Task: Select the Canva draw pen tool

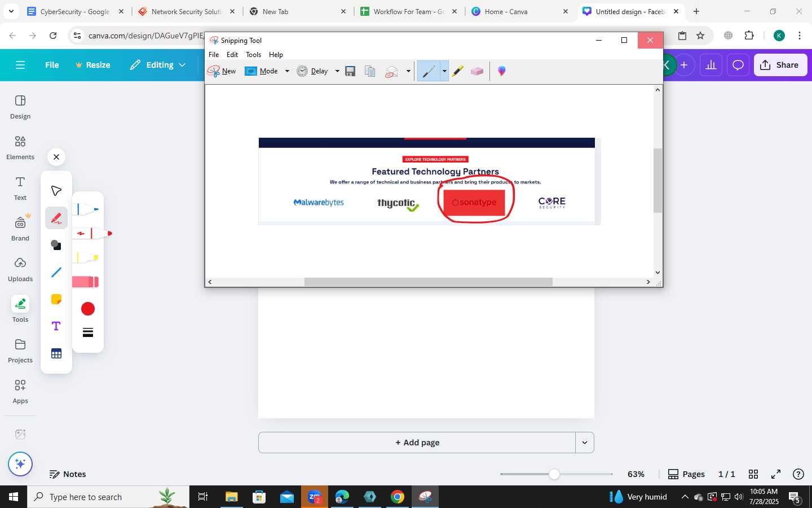Action: pyautogui.click(x=56, y=218)
